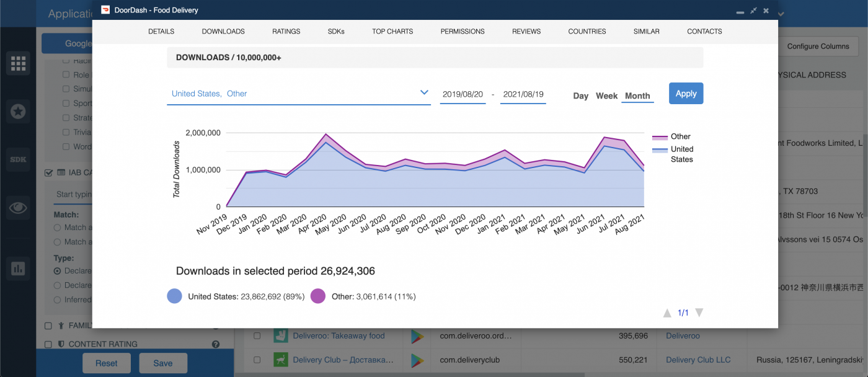This screenshot has width=868, height=377.
Task: Click the purple Other circle swatch
Action: pyautogui.click(x=318, y=296)
